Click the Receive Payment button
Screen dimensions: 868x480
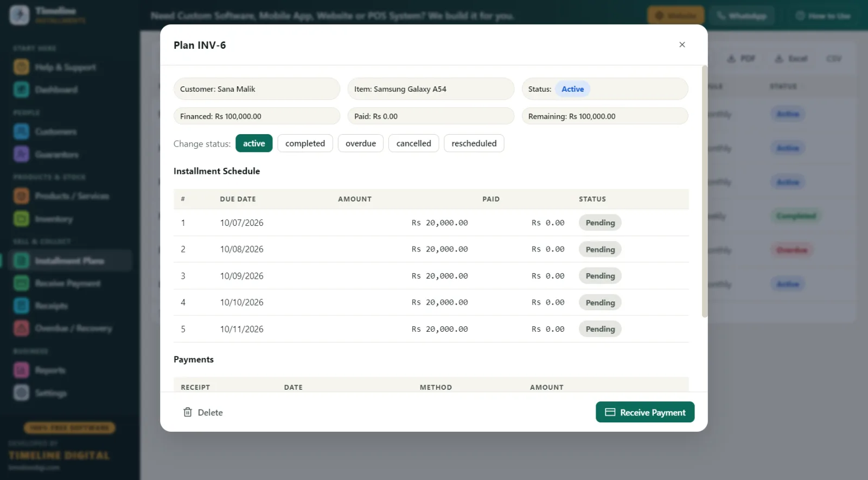click(x=645, y=412)
